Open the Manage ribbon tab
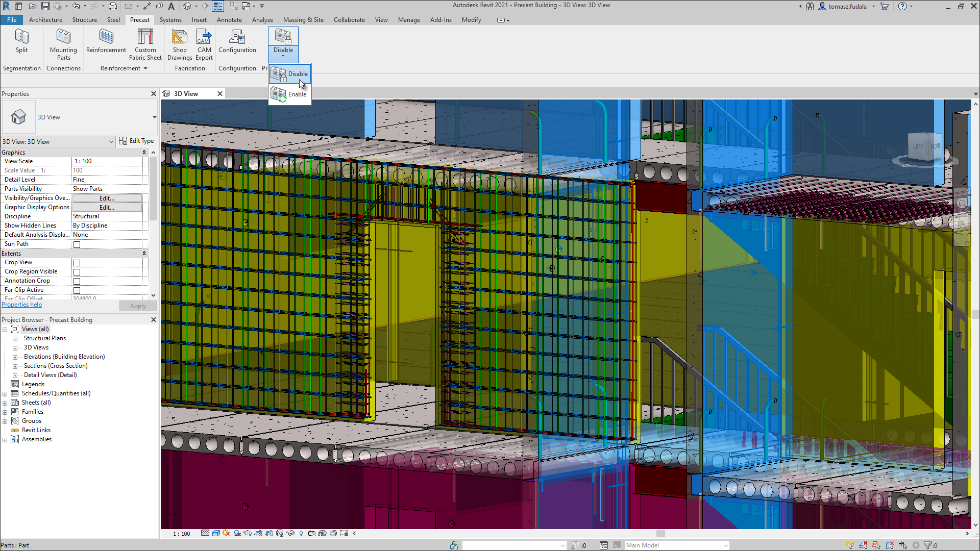 point(409,20)
